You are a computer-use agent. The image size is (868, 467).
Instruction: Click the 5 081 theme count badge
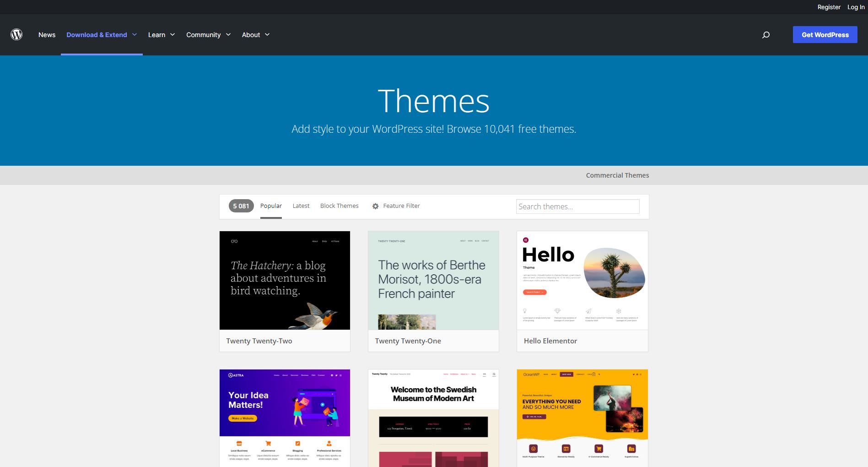241,206
